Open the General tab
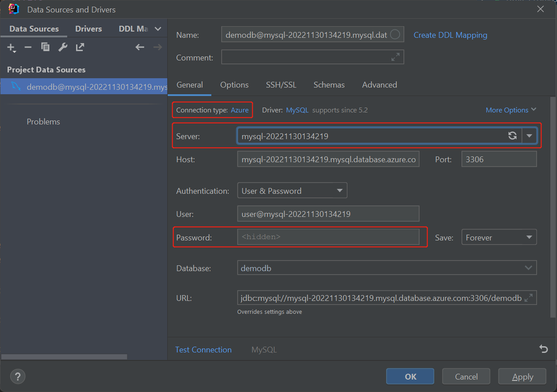557x392 pixels. (190, 85)
